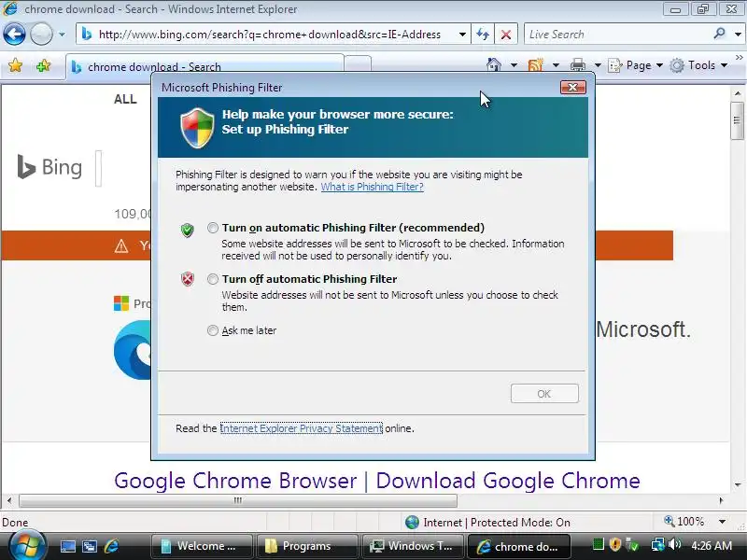Open Internet Explorer Privacy Statement link
Viewport: 747px width, 560px height.
click(301, 428)
